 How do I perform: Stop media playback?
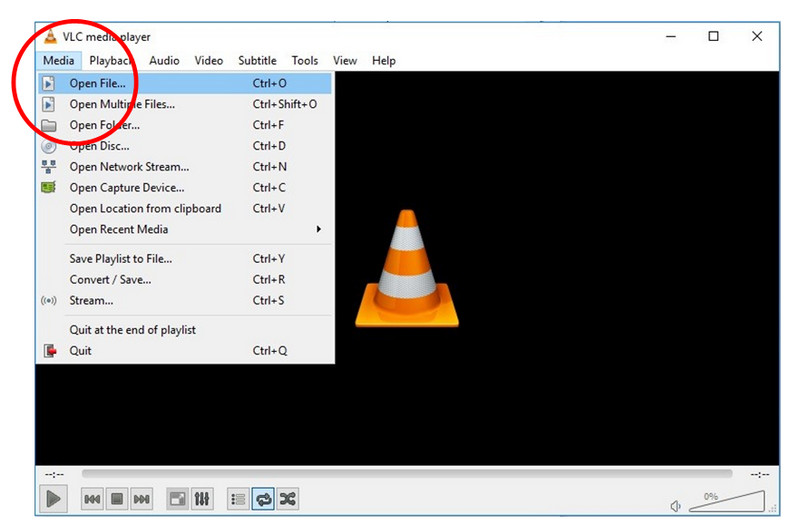click(x=116, y=498)
